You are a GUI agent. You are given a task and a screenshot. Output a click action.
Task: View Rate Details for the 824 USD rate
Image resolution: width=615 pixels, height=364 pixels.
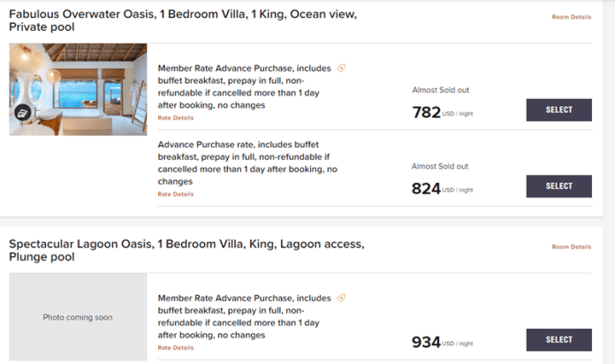coord(176,194)
